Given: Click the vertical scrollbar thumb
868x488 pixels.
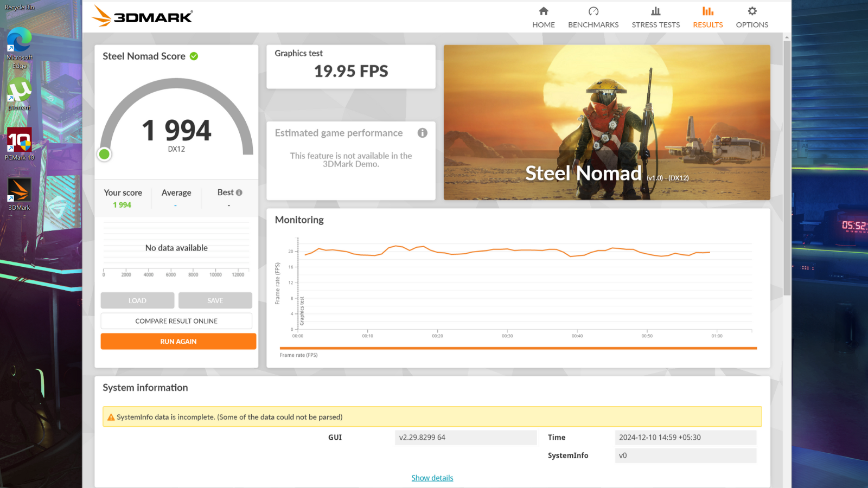Looking at the screenshot, I should pos(787,168).
